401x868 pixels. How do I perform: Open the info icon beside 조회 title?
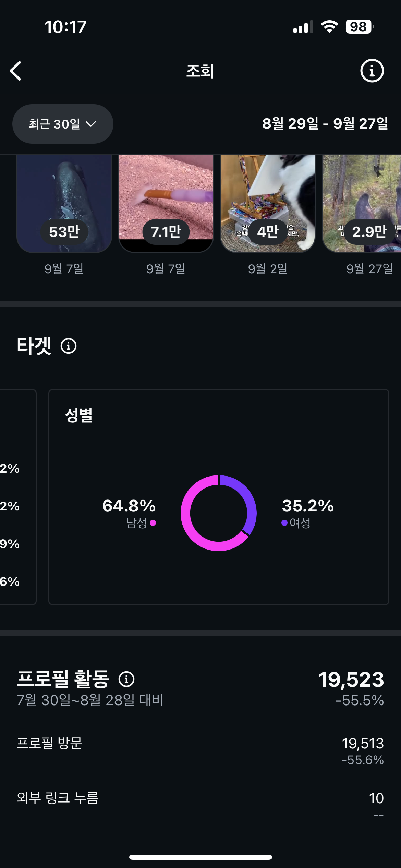pyautogui.click(x=372, y=71)
